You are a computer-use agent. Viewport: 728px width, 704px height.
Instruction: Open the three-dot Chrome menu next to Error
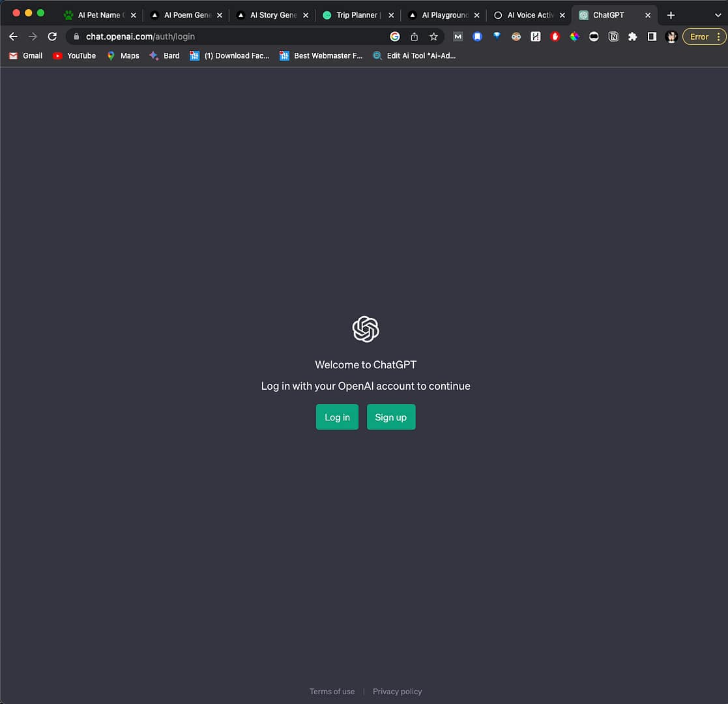718,37
